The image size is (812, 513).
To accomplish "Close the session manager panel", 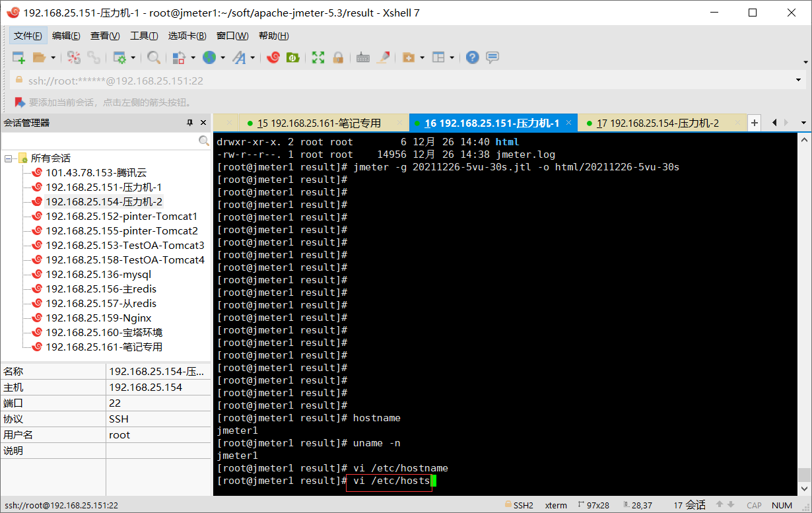I will [x=202, y=123].
